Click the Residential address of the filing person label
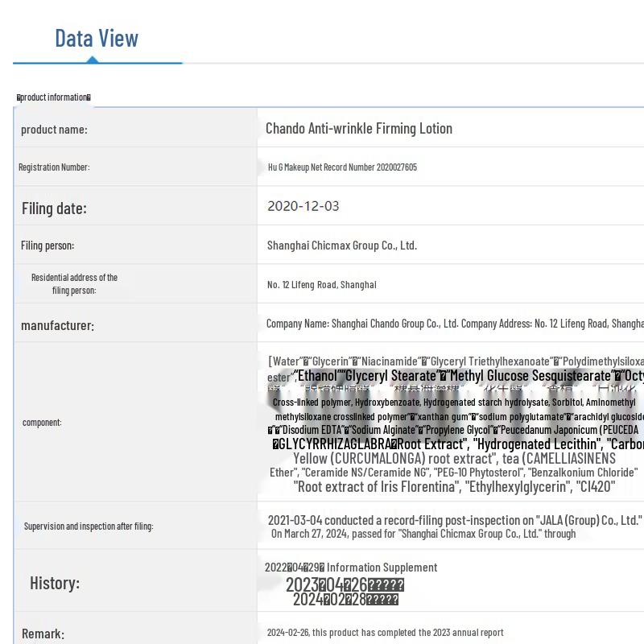The height and width of the screenshot is (644, 644). tap(74, 284)
